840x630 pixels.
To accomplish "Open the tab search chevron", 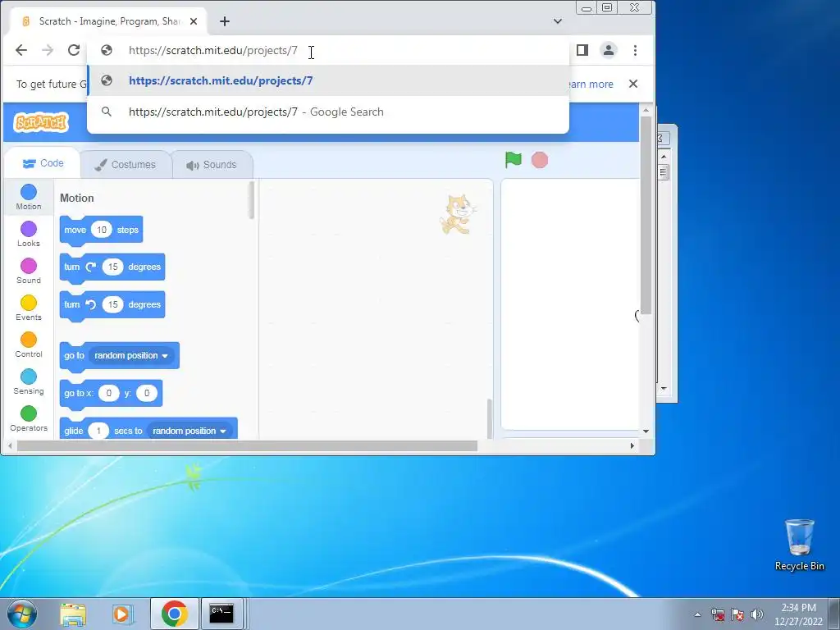I will point(558,21).
